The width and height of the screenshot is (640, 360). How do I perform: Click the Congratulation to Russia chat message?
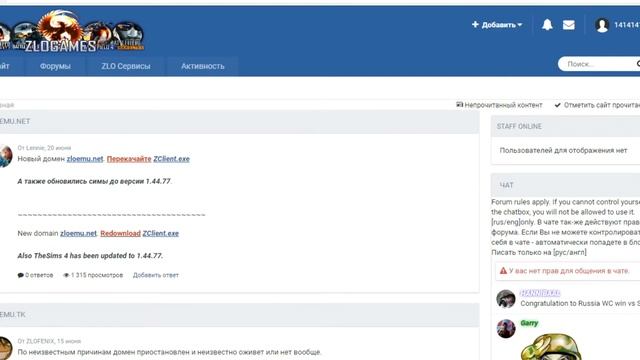pyautogui.click(x=580, y=303)
